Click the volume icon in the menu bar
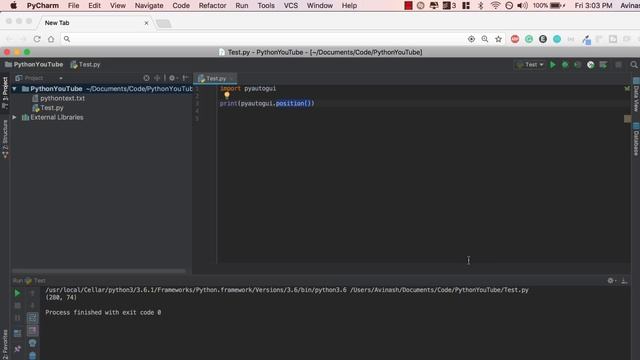The height and width of the screenshot is (360, 640). point(522,6)
